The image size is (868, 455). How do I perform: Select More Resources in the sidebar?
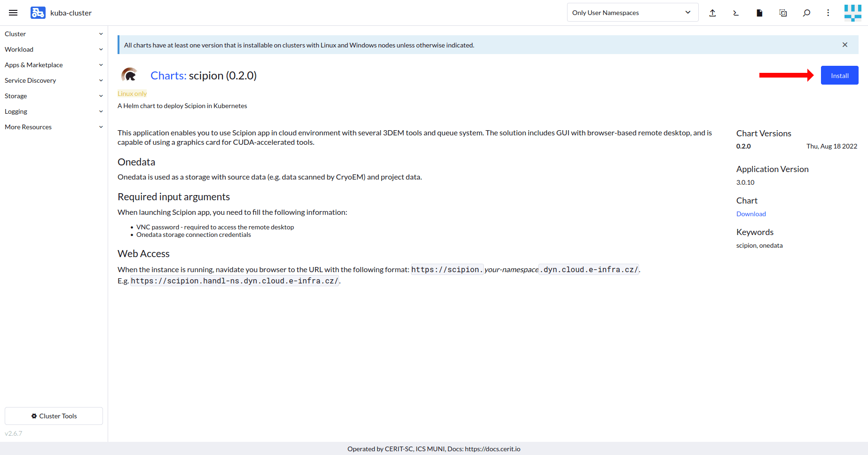(x=28, y=127)
